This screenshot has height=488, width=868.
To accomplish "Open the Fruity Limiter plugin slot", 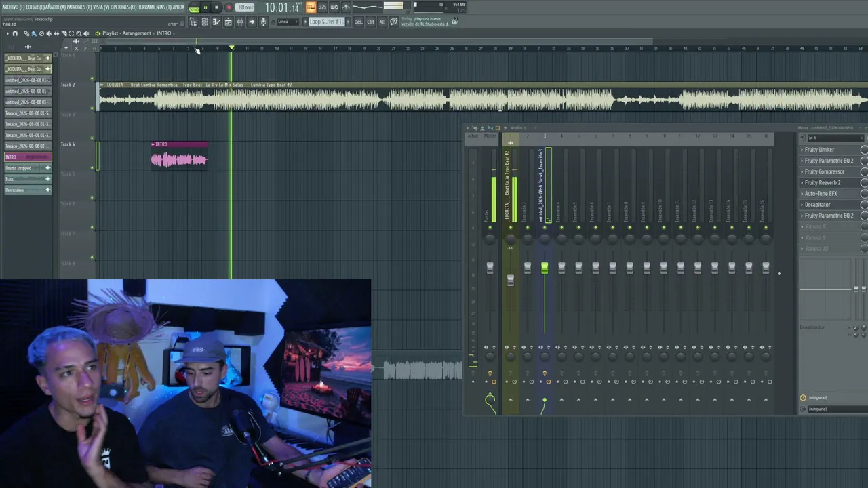I will [829, 150].
